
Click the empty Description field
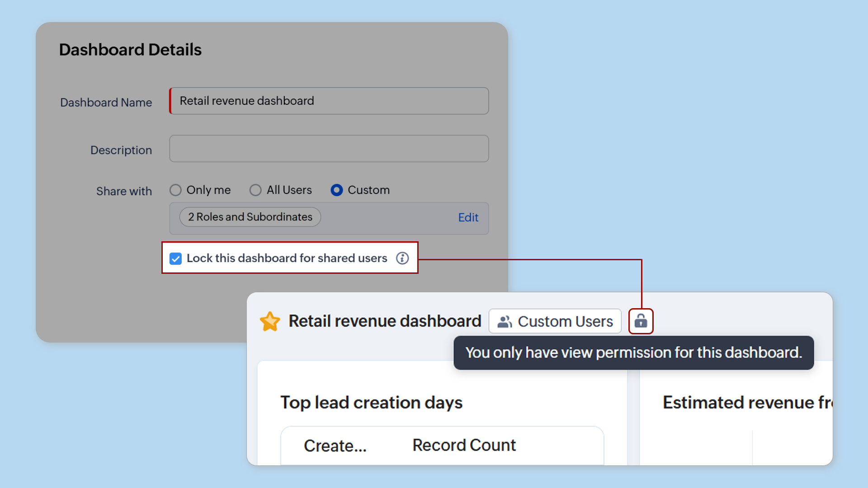tap(329, 148)
